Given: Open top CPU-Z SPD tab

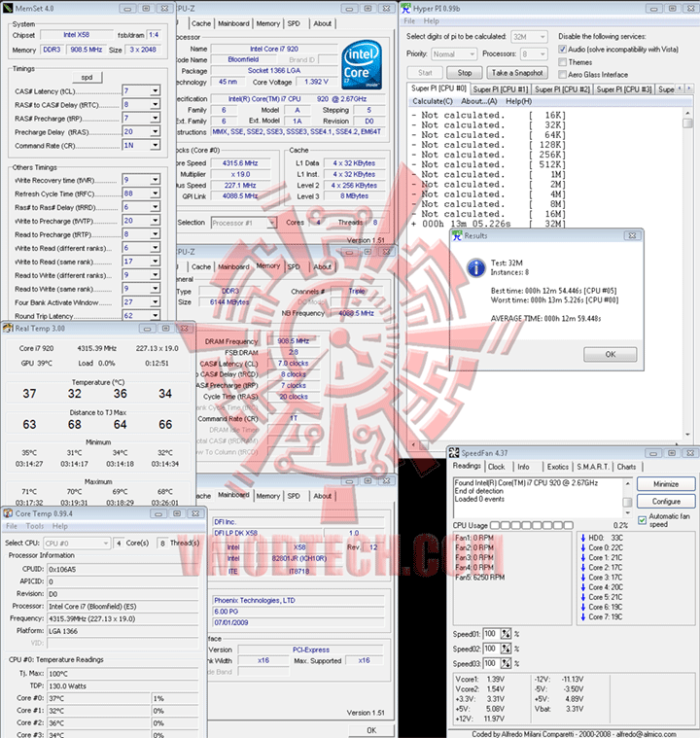Looking at the screenshot, I should 294,23.
